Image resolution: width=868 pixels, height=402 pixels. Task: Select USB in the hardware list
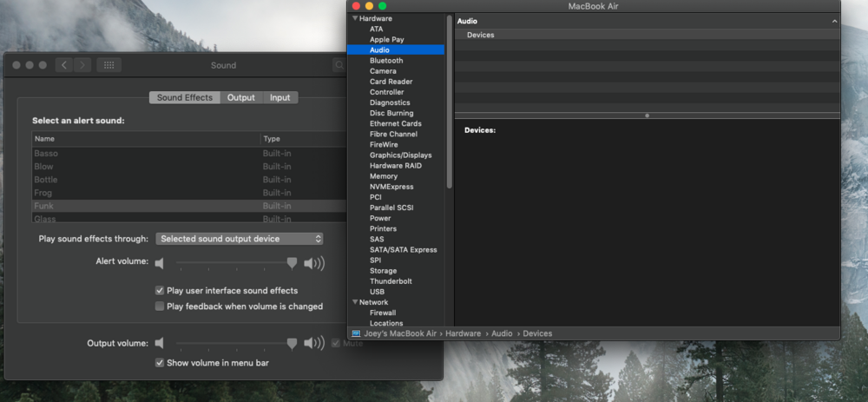tap(377, 292)
